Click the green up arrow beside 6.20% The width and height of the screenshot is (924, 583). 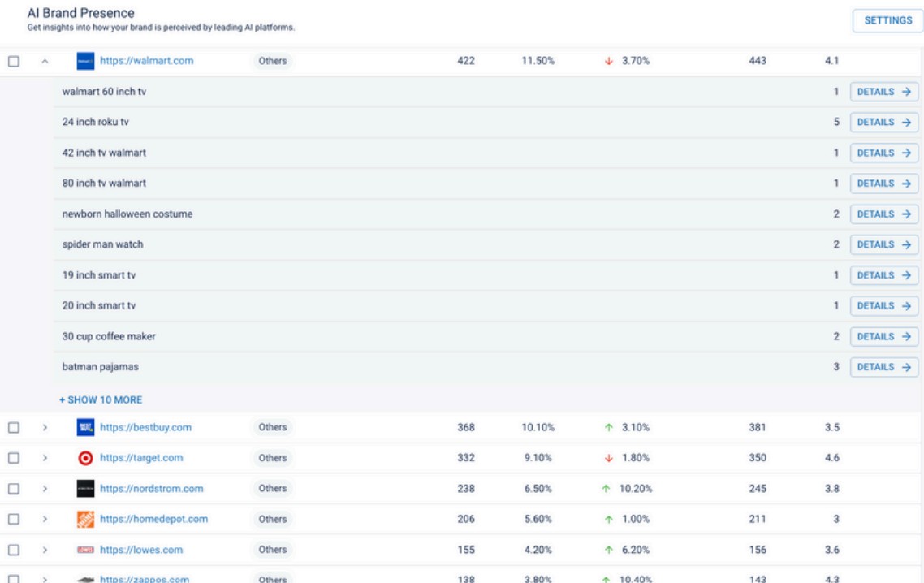(609, 550)
